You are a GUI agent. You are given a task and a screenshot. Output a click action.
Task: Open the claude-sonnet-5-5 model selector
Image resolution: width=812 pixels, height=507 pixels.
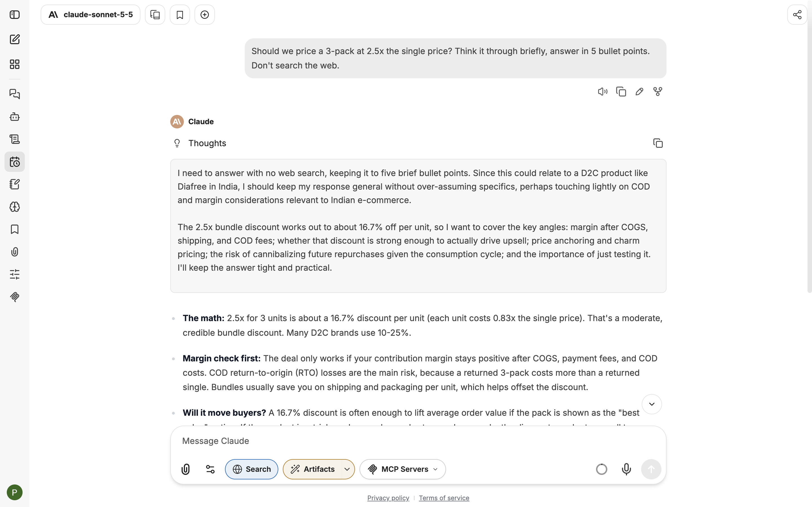coord(91,15)
